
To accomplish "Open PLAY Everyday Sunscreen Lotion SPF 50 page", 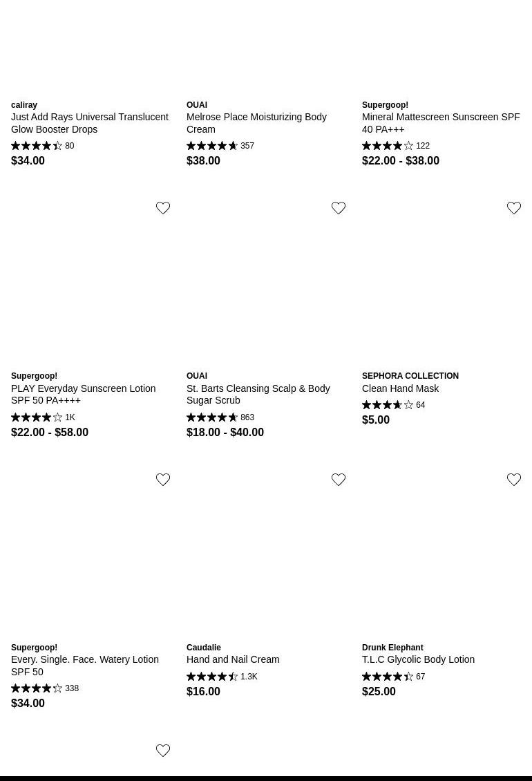I will click(83, 394).
